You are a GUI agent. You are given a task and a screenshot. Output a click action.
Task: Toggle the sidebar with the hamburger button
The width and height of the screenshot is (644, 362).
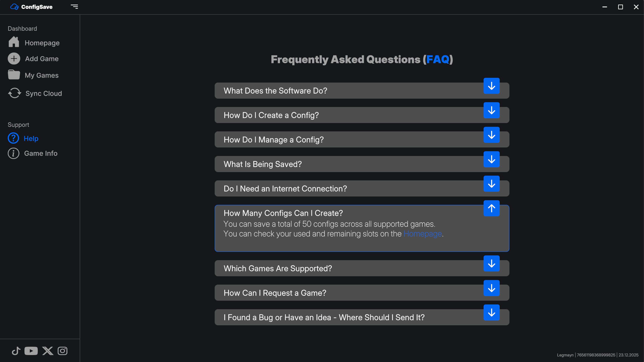[74, 7]
